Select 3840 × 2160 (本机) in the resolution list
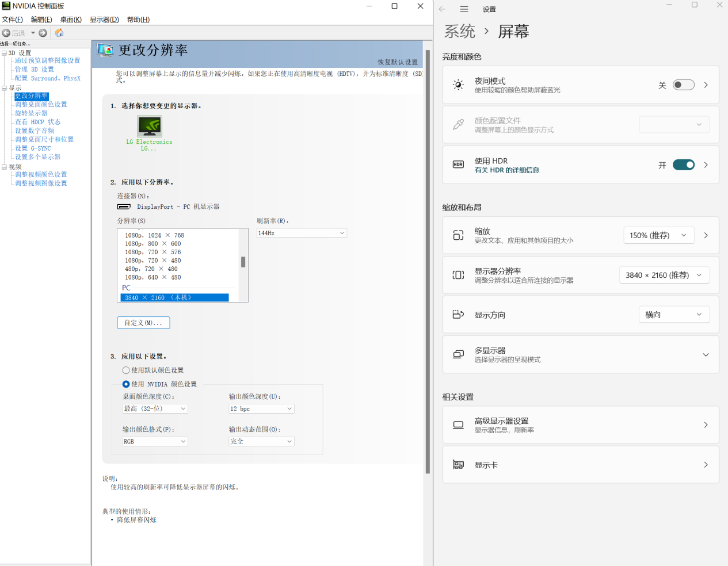 coord(174,297)
